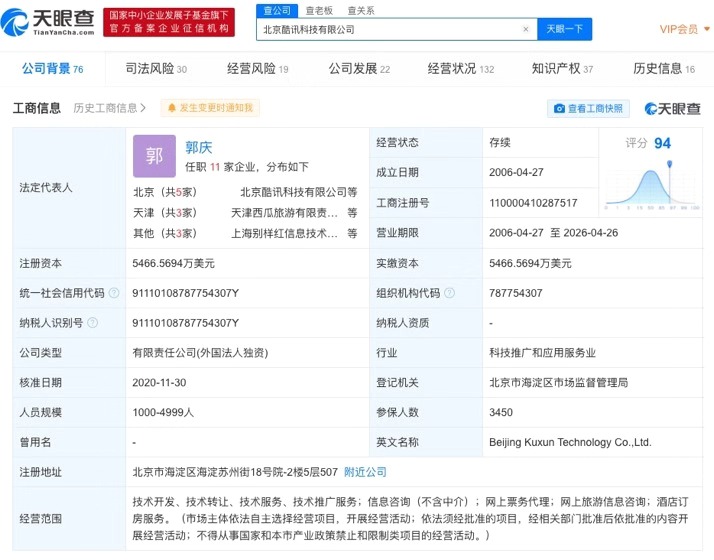Click the score value 94
The image size is (714, 560).
(x=662, y=143)
